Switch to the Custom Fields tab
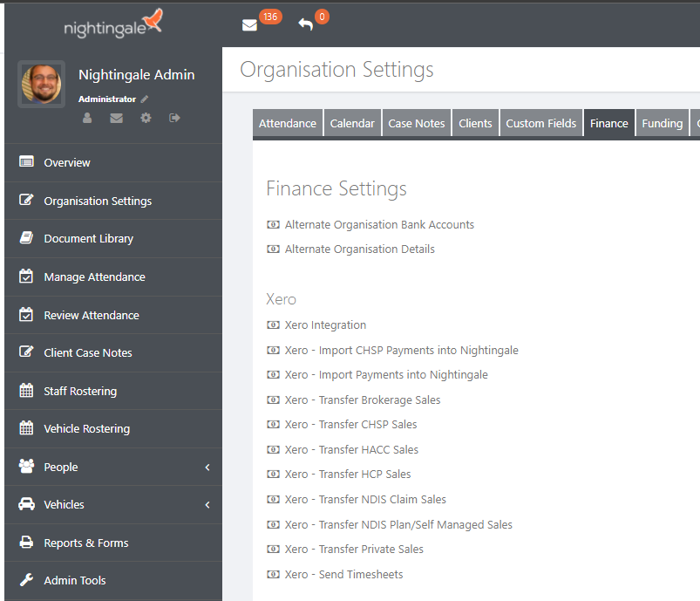The height and width of the screenshot is (601, 700). [541, 123]
